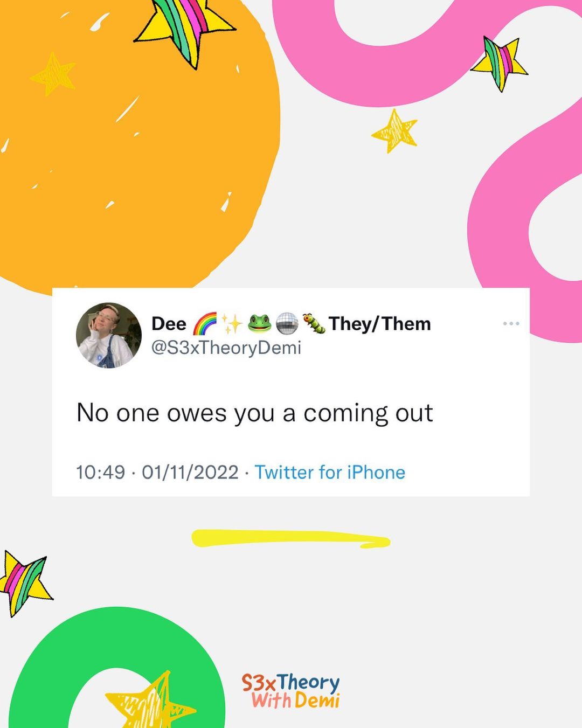Open the tweet's three-dot more menu
The image size is (582, 728).
pos(511,323)
